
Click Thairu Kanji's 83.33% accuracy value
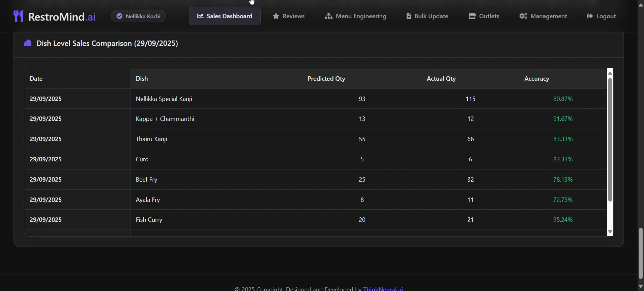click(x=563, y=139)
